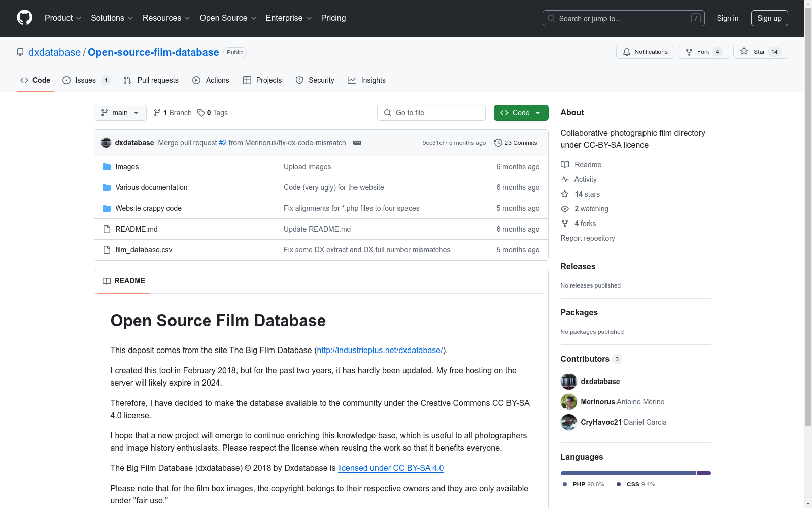Switch to the Pull requests tab
This screenshot has height=508, width=812.
tap(151, 80)
